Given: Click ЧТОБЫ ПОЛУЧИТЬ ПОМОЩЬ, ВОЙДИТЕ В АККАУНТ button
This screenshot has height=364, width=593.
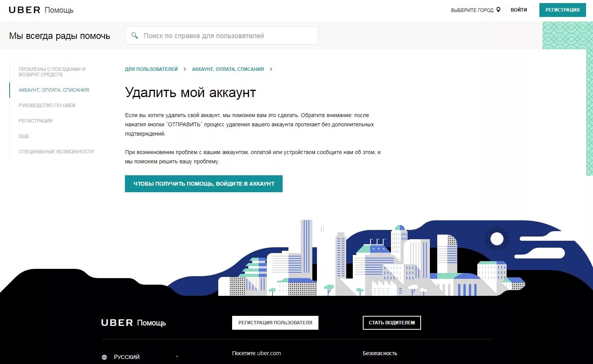Looking at the screenshot, I should coord(204,184).
